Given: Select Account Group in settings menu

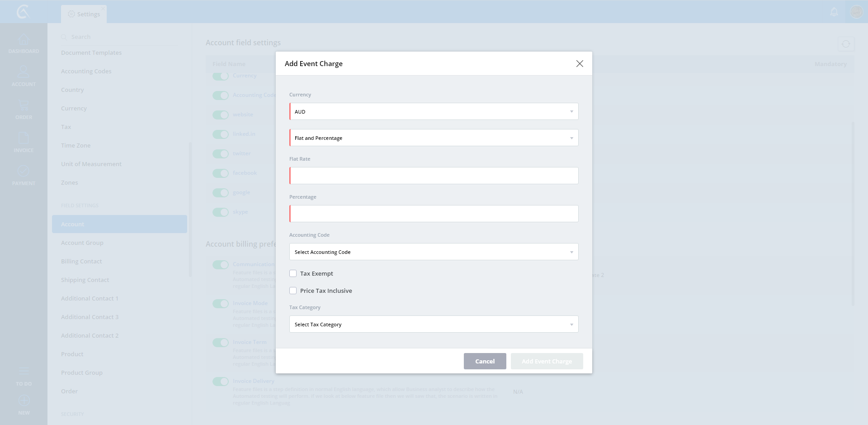Looking at the screenshot, I should click(82, 243).
